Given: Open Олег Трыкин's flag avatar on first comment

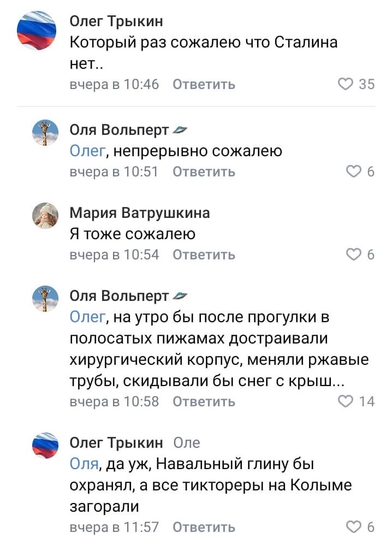Looking at the screenshot, I should [37, 31].
